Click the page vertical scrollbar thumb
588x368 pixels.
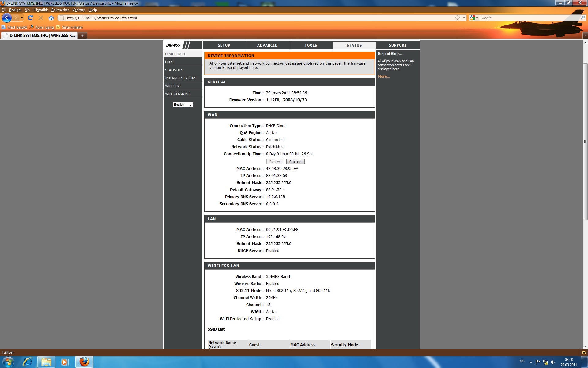coord(585,141)
